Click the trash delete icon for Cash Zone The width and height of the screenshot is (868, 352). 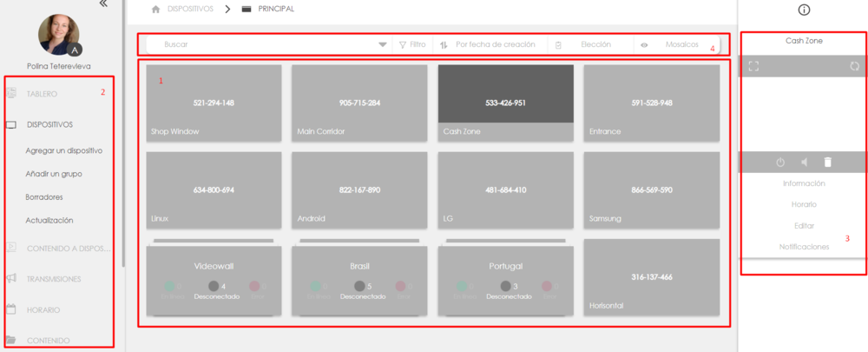pos(827,162)
